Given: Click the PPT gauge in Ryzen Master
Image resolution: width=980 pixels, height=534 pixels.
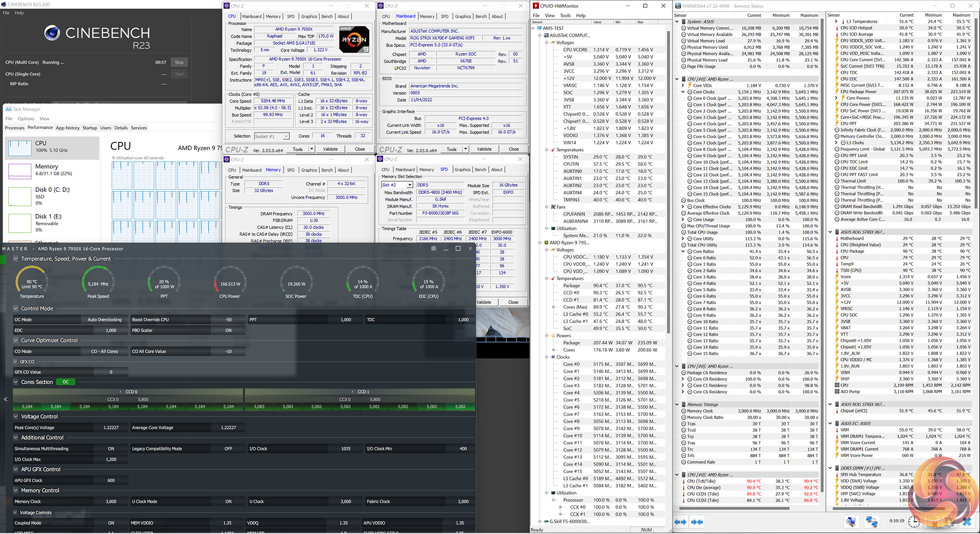Looking at the screenshot, I should coord(164,284).
